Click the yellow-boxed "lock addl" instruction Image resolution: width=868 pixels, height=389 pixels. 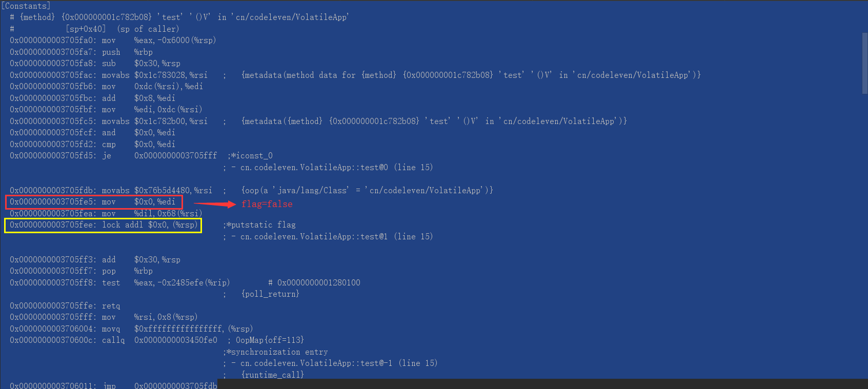(x=103, y=225)
